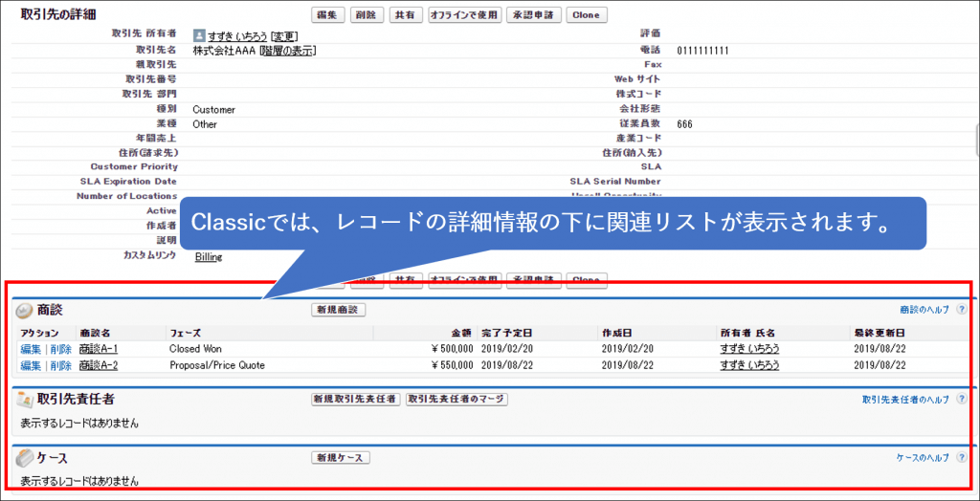Click the Closed Won phase cell
980x501 pixels.
click(x=195, y=349)
